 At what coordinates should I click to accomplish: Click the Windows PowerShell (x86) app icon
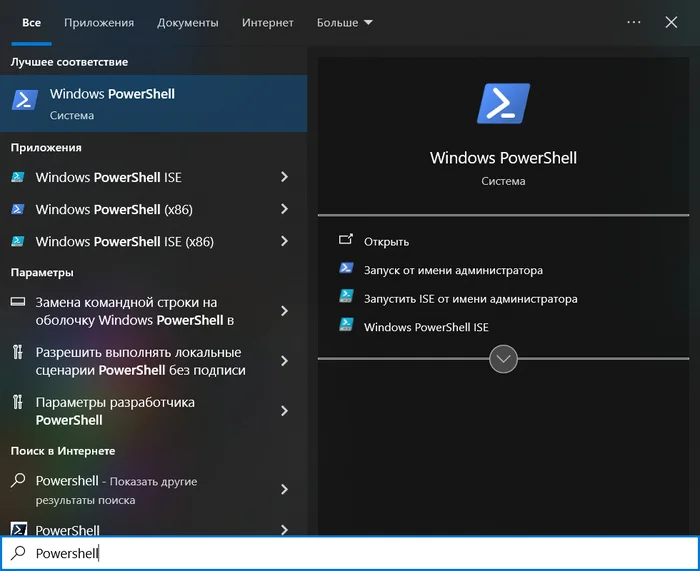[x=18, y=209]
